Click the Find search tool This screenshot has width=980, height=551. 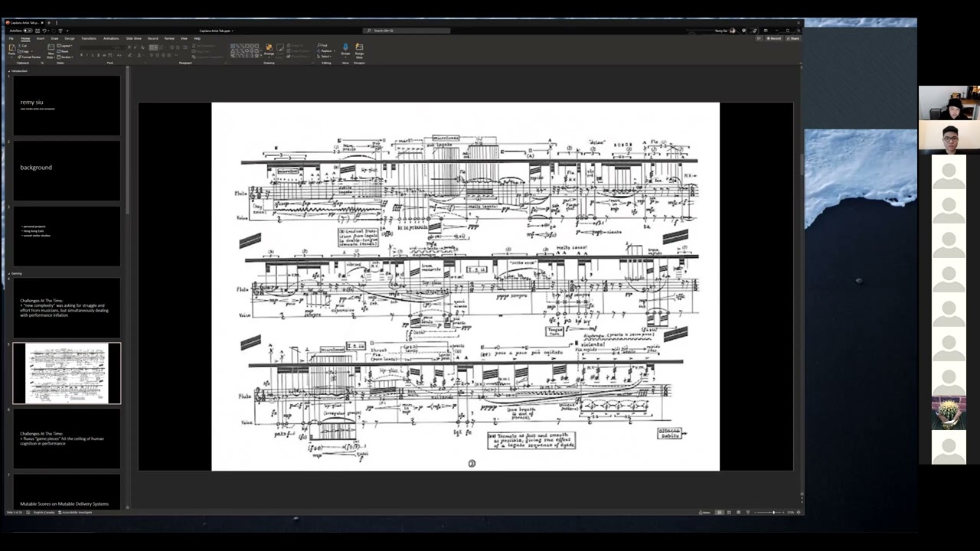coord(323,45)
